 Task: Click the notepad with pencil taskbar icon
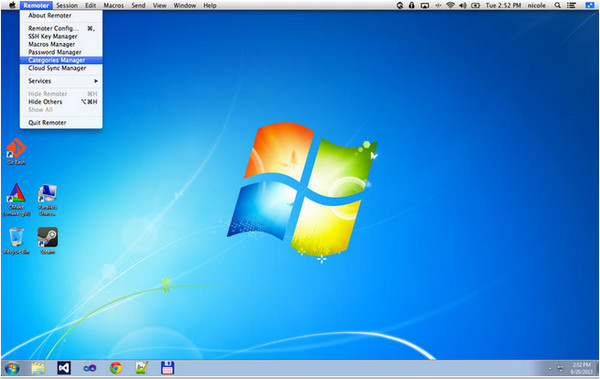[x=142, y=368]
